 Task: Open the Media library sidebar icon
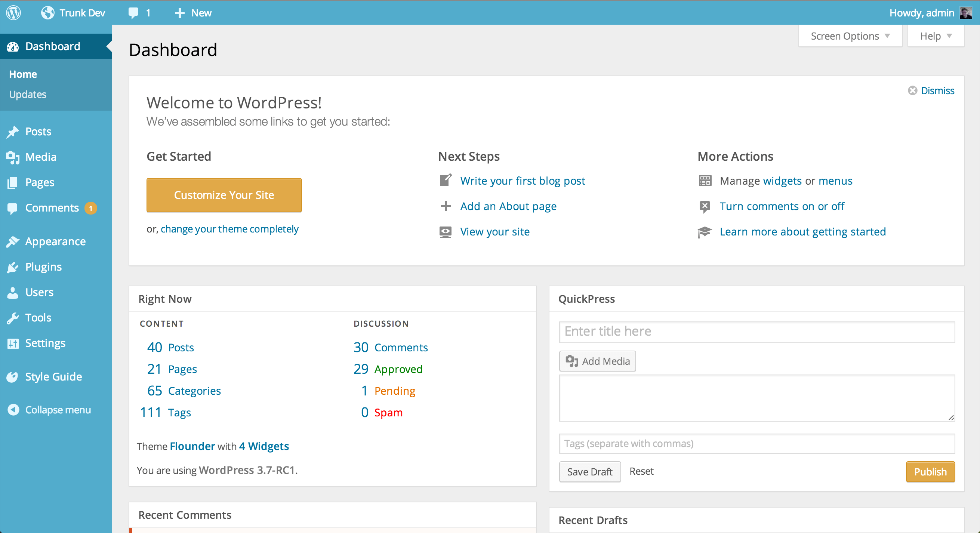[x=13, y=157]
